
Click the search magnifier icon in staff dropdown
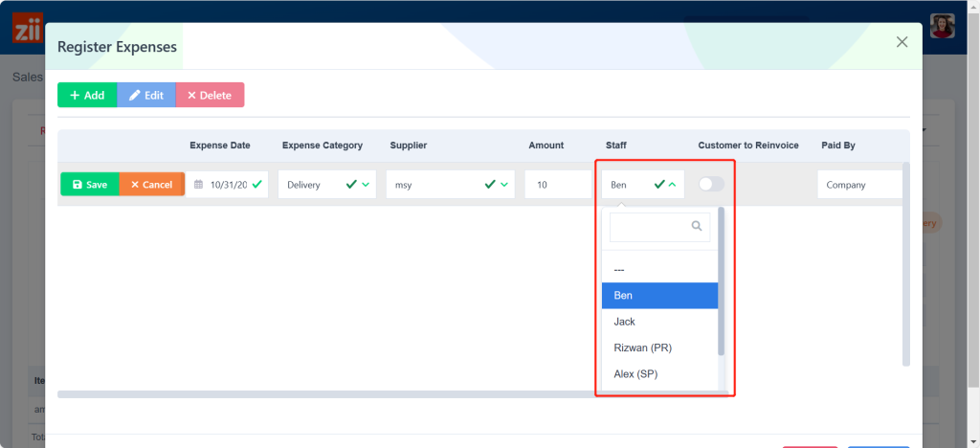pos(697,227)
